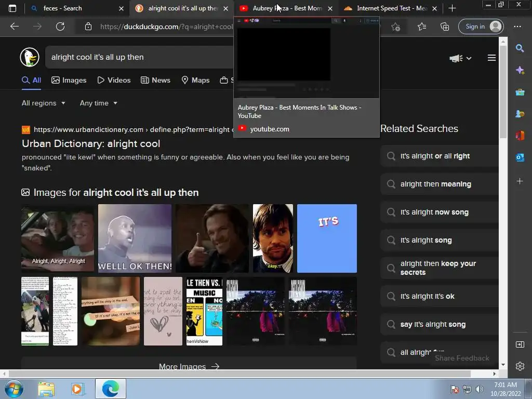Hide the Edge sidebar
The width and height of the screenshot is (532, 399).
pyautogui.click(x=520, y=344)
